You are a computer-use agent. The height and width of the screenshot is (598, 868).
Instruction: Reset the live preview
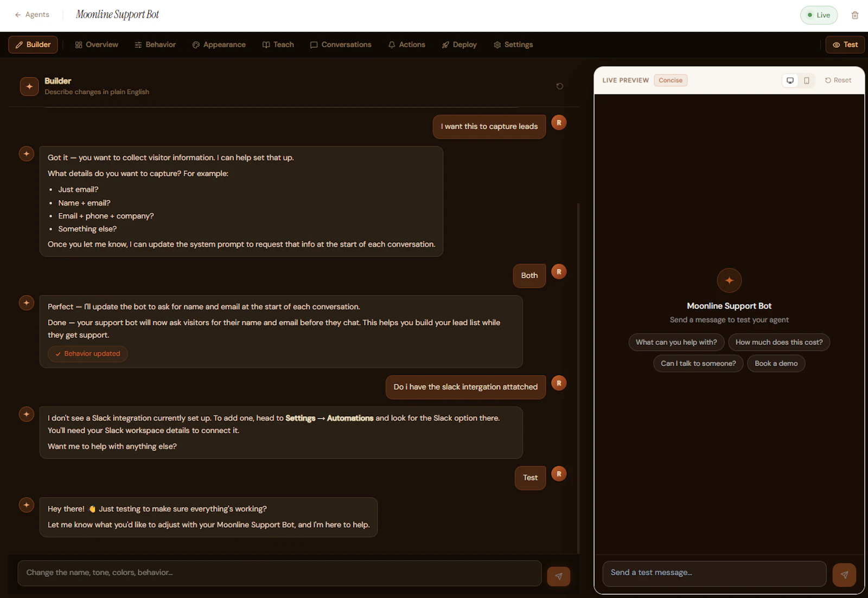(x=838, y=80)
